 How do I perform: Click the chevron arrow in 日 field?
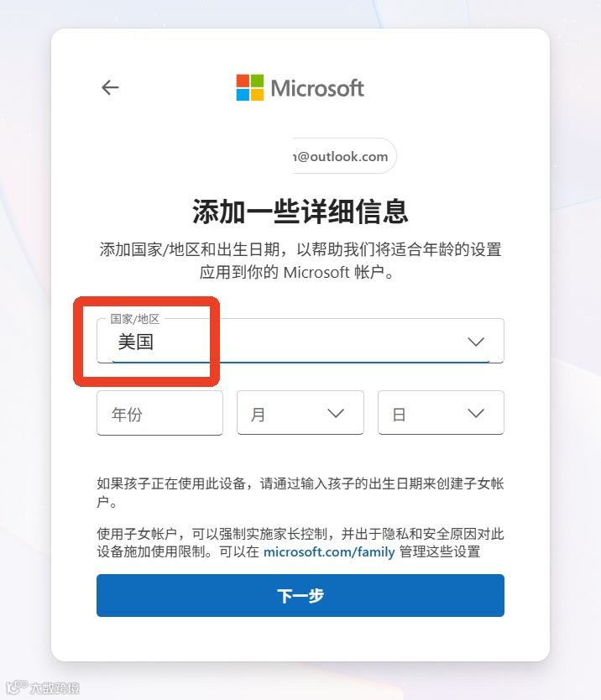pyautogui.click(x=476, y=414)
